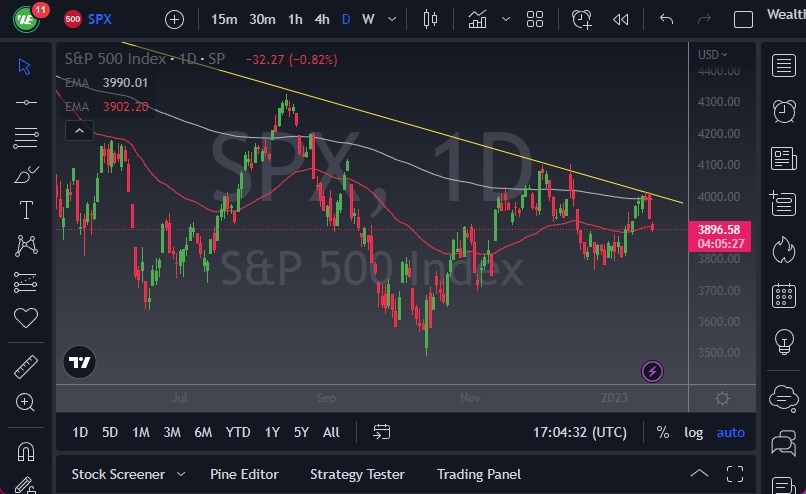Toggle percent scale mode
The height and width of the screenshot is (494, 806).
pyautogui.click(x=662, y=432)
